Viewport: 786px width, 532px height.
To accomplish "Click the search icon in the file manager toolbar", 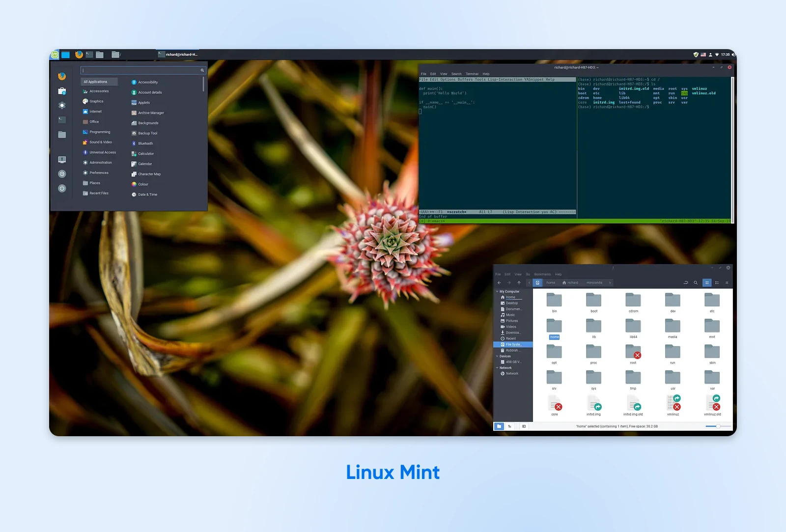I will coord(696,283).
